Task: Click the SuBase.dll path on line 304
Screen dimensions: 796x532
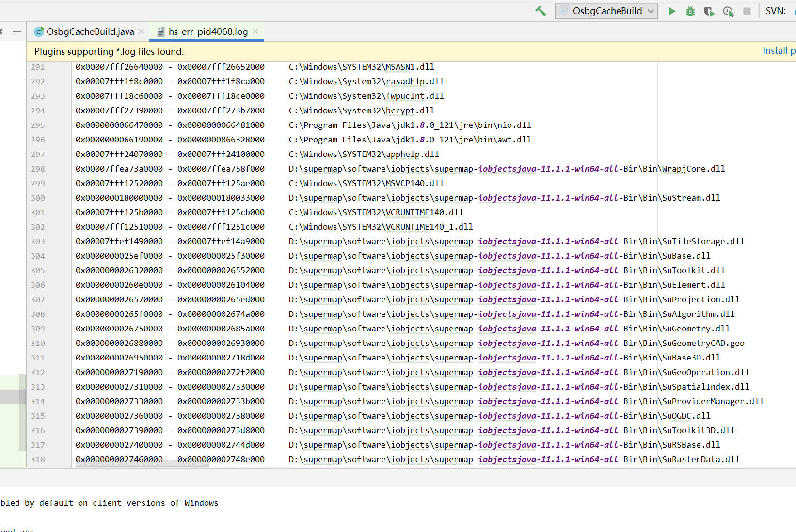Action: pos(499,256)
